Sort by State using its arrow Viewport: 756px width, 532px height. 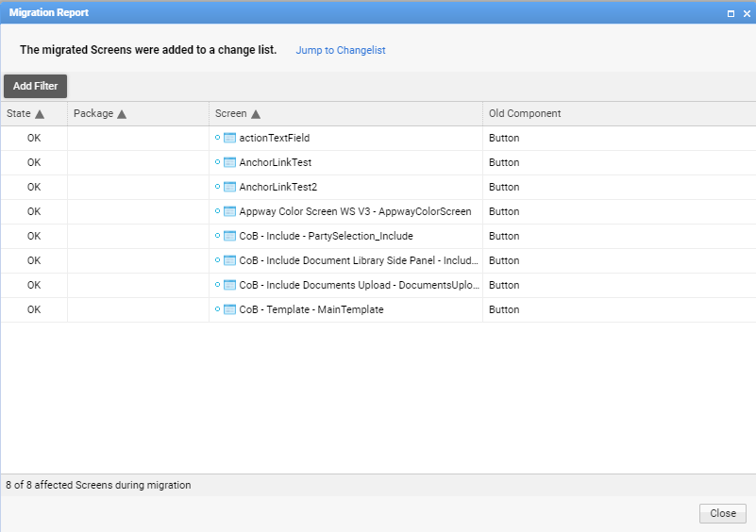pos(40,114)
